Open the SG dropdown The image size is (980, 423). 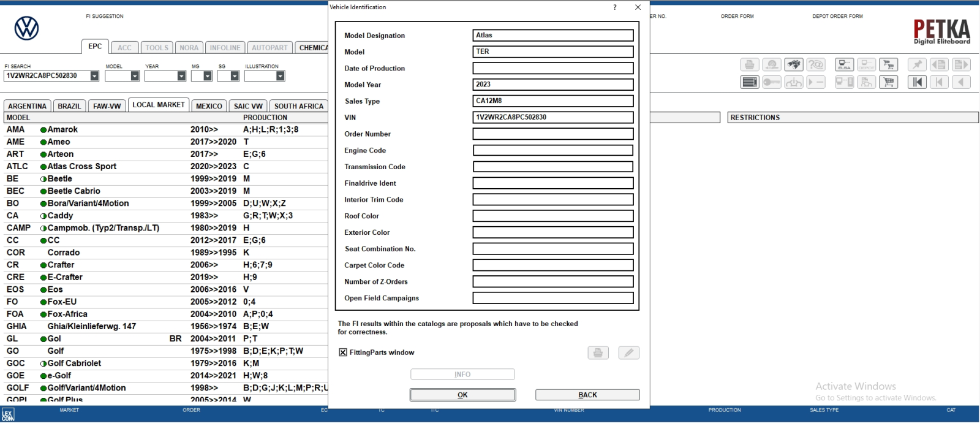pyautogui.click(x=235, y=76)
